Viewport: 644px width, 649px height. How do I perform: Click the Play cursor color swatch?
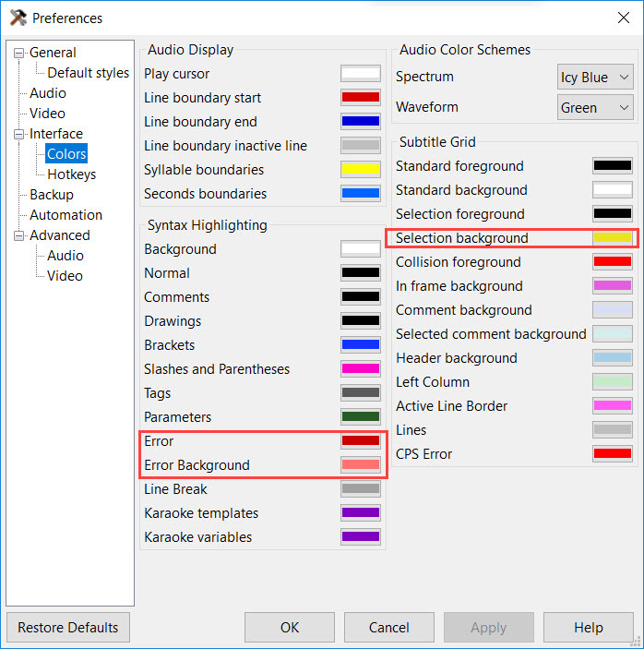[x=360, y=74]
